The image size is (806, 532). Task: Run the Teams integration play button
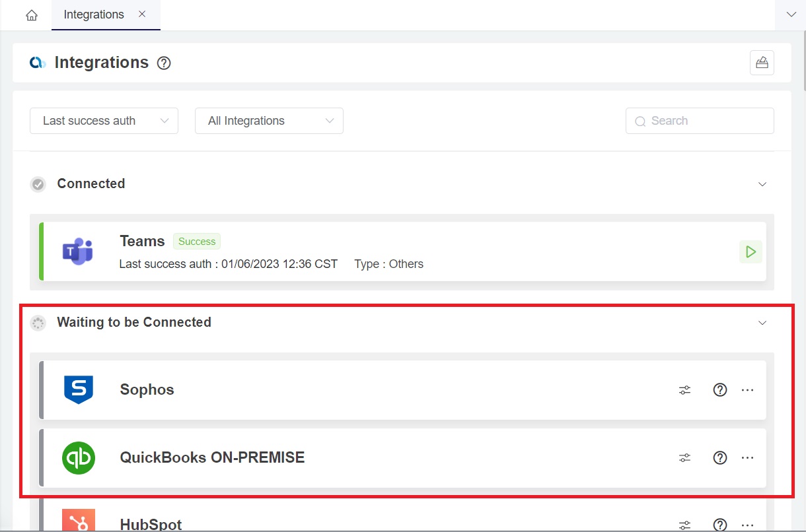click(x=751, y=251)
